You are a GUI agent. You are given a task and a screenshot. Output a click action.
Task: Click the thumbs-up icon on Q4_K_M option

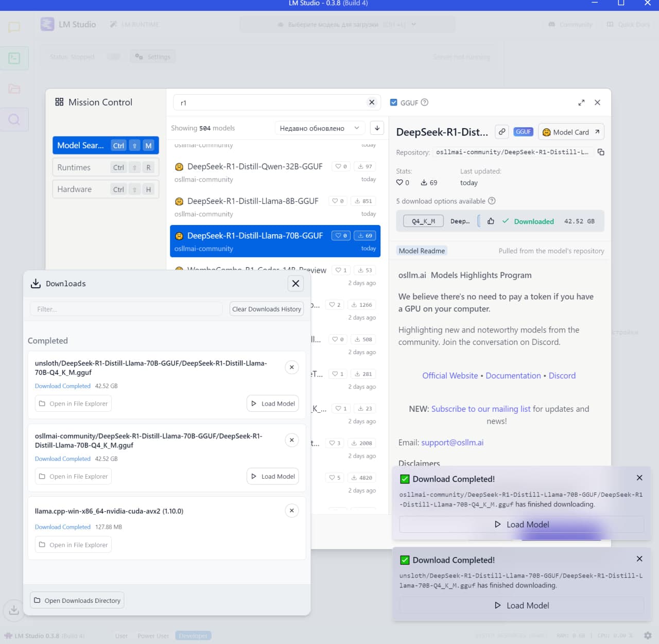[491, 221]
